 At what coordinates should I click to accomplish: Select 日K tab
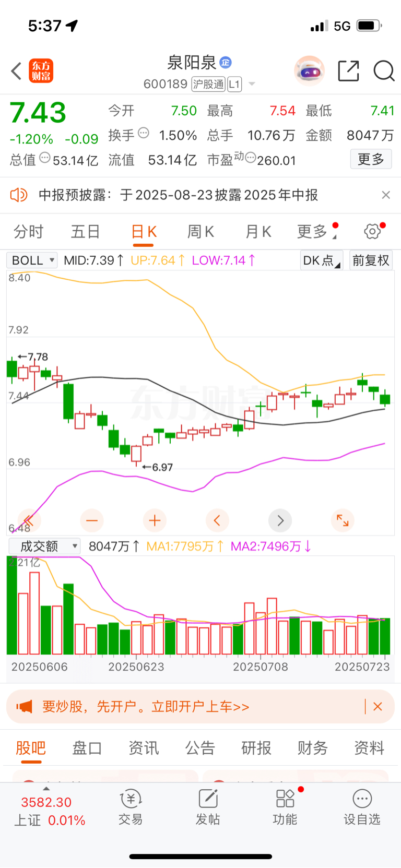[144, 231]
